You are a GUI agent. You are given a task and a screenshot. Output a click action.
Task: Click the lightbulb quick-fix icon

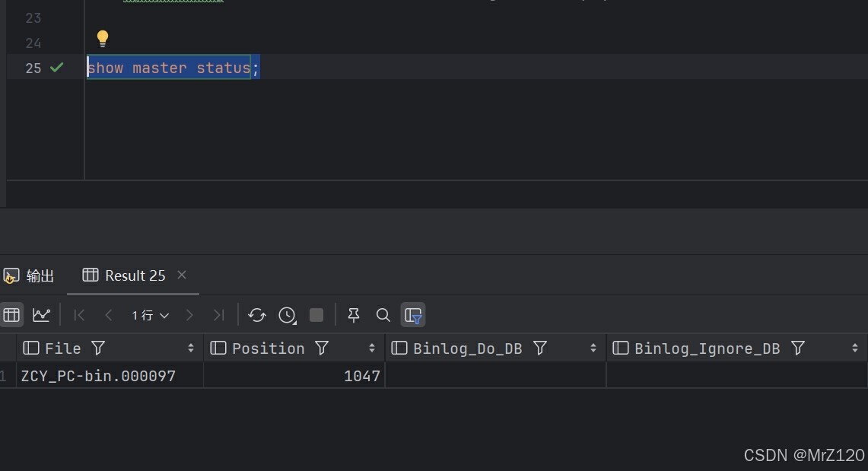[103, 38]
